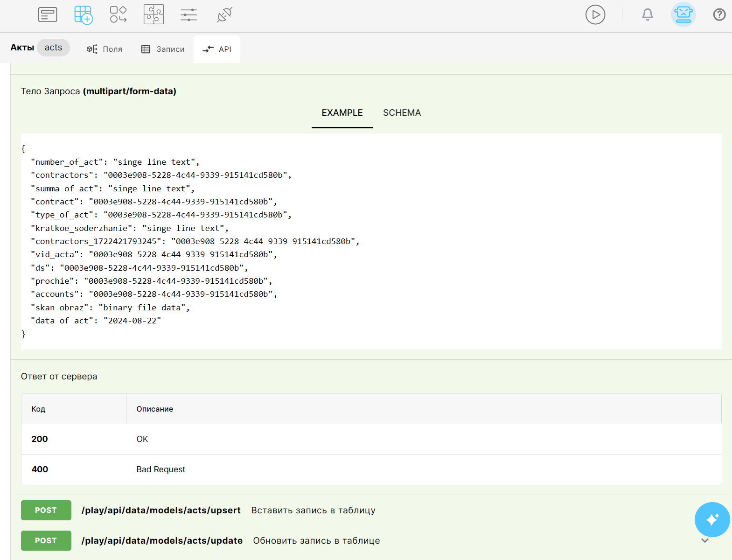Open the AI assistant sparkle button

(x=712, y=519)
